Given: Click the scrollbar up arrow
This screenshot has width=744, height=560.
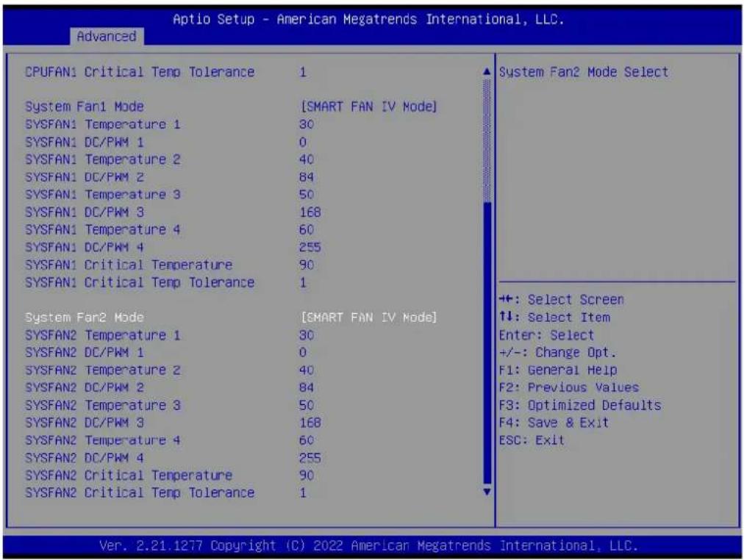Looking at the screenshot, I should (487, 72).
